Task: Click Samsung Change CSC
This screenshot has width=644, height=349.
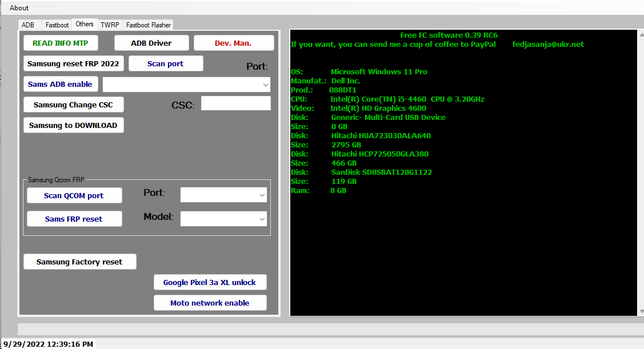Action: tap(73, 105)
